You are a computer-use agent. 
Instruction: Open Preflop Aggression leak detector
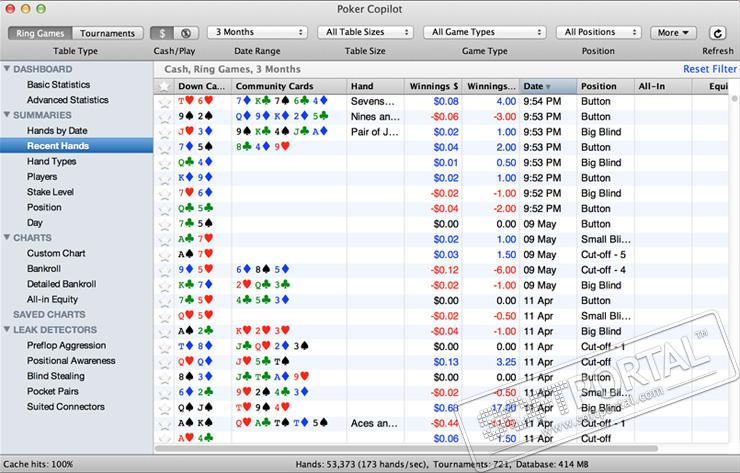pos(67,345)
